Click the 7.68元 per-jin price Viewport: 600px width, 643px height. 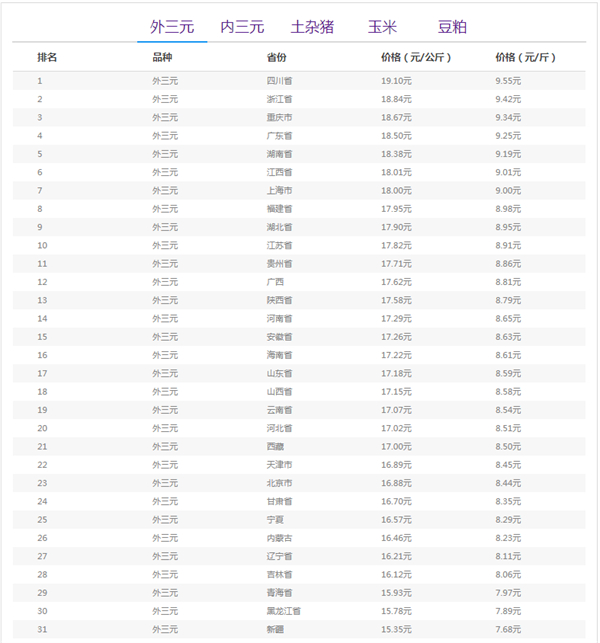[508, 629]
